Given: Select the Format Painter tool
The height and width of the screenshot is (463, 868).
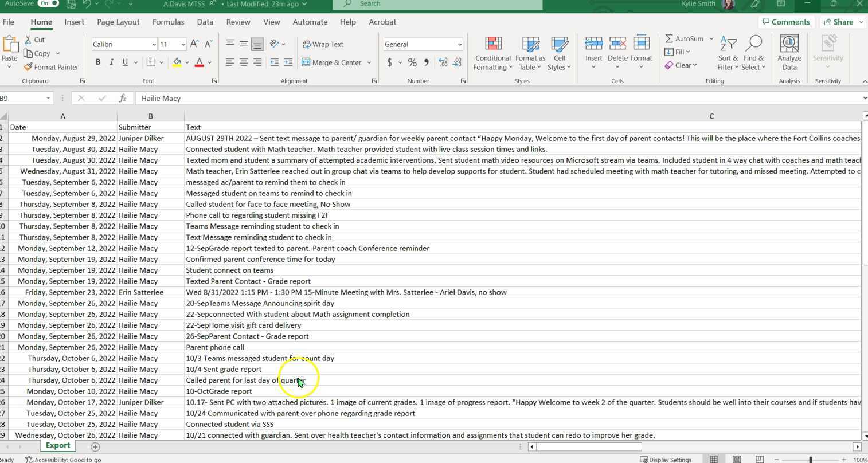Looking at the screenshot, I should (51, 67).
